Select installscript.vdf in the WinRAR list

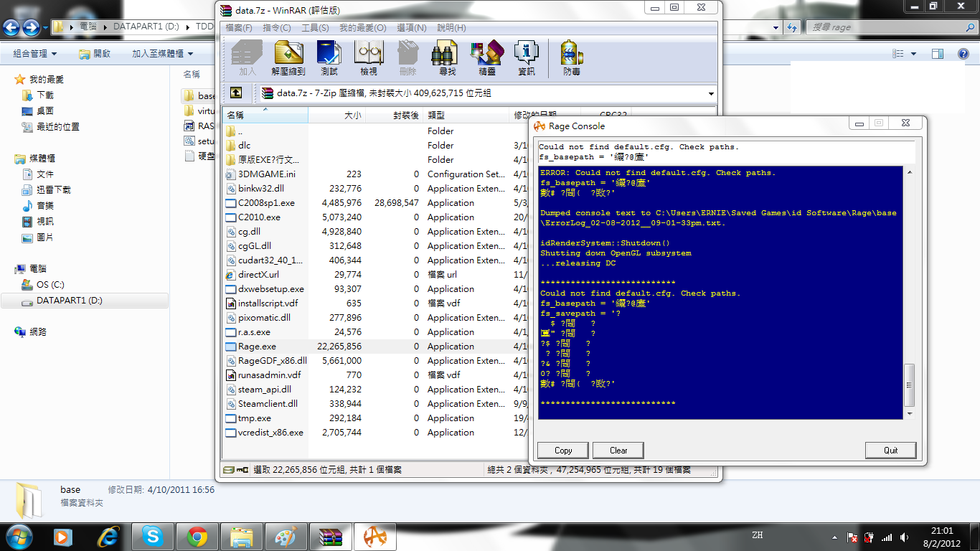[x=268, y=303]
